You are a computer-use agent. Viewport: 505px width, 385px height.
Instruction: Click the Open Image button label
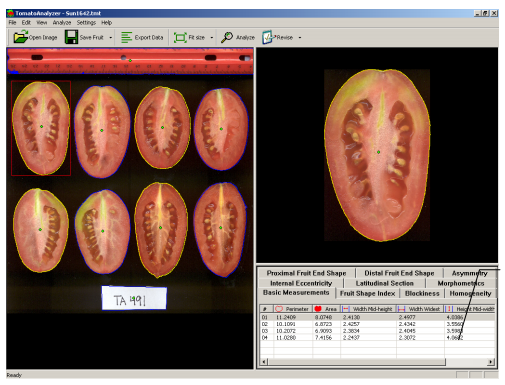point(43,37)
